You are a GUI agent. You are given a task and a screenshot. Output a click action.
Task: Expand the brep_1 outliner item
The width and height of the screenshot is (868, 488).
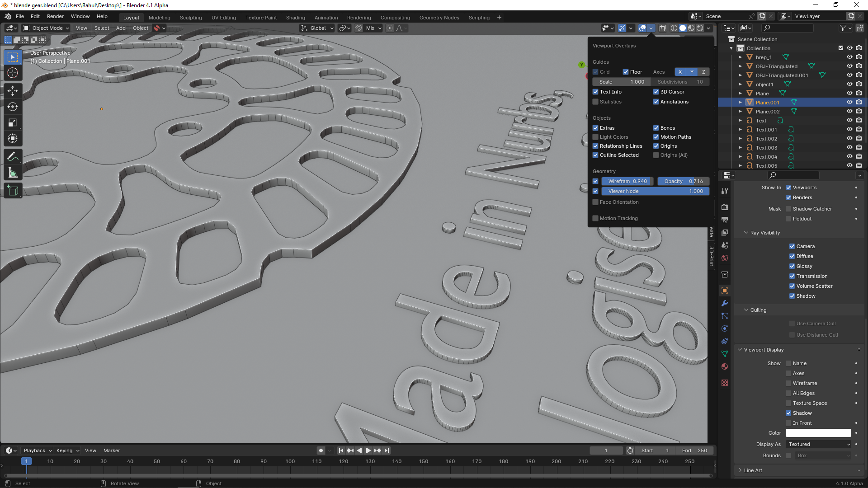click(x=741, y=57)
